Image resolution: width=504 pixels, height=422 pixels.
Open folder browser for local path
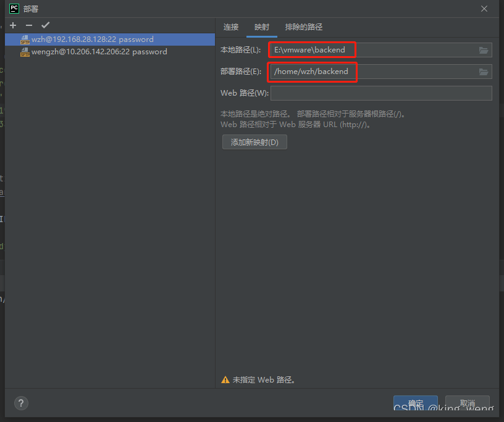click(x=484, y=50)
